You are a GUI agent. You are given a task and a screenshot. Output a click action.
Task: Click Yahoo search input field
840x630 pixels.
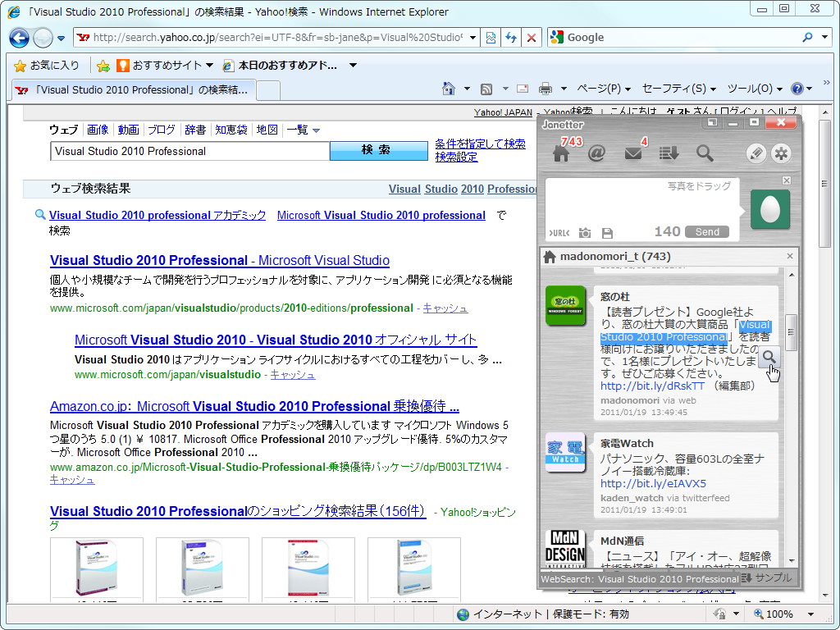point(189,151)
